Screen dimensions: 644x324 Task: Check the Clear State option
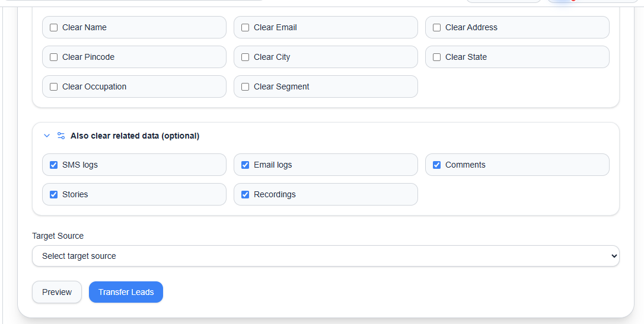[x=437, y=57]
